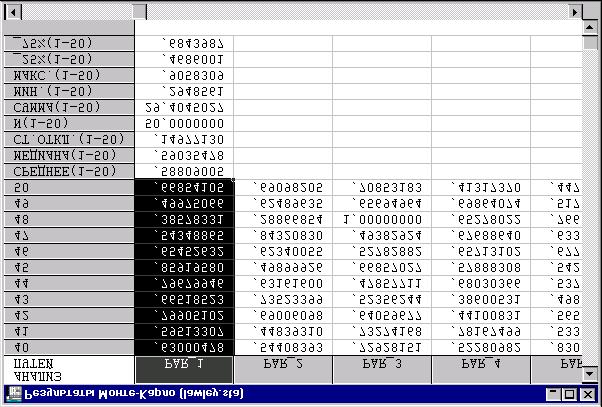Select row header 43
This screenshot has height=407, width=602.
pos(69,299)
